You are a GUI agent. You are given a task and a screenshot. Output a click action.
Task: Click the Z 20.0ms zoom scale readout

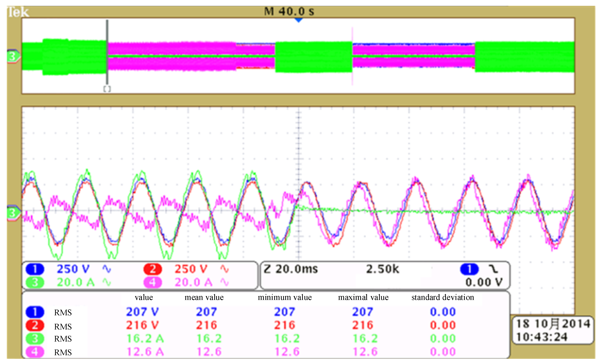291,269
